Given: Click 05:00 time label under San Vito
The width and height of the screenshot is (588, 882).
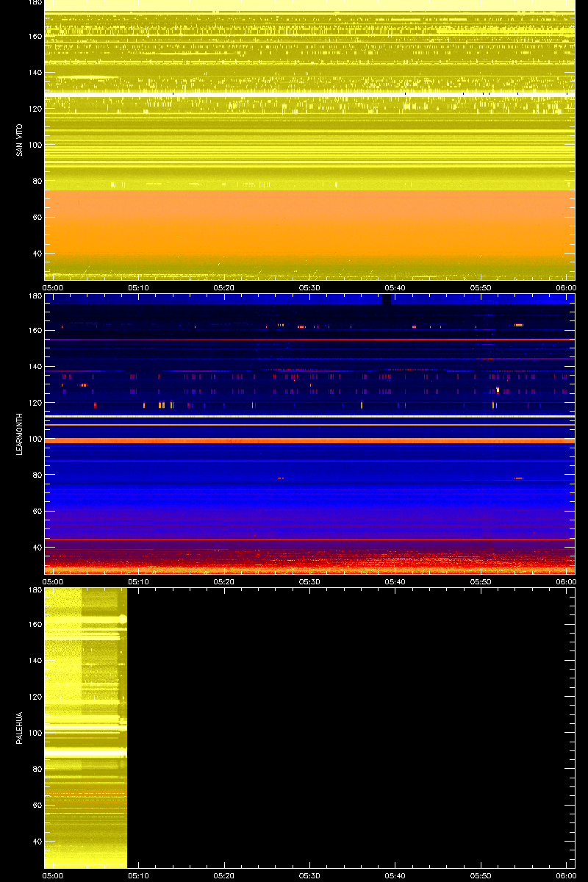Looking at the screenshot, I should pyautogui.click(x=53, y=287).
